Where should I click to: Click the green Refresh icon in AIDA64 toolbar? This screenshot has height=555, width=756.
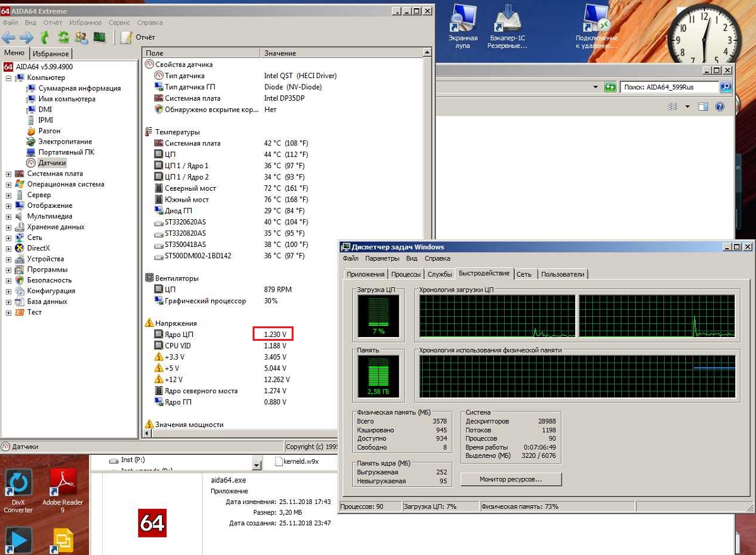[x=63, y=37]
